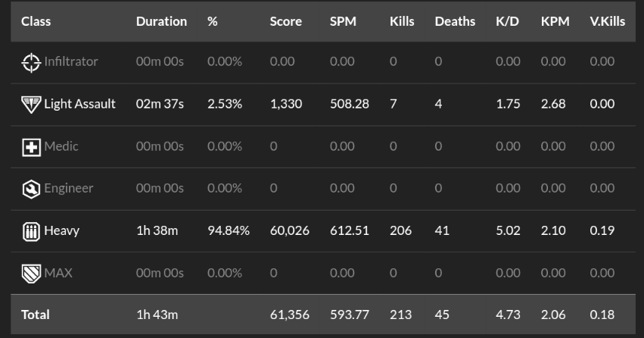Sort by the Score column header
Viewport: 644px width, 338px height.
[285, 21]
